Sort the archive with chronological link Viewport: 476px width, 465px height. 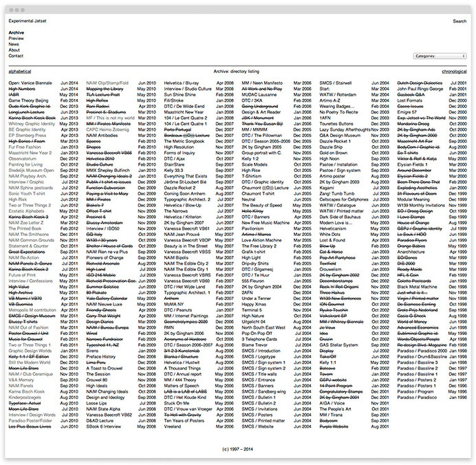(x=454, y=72)
